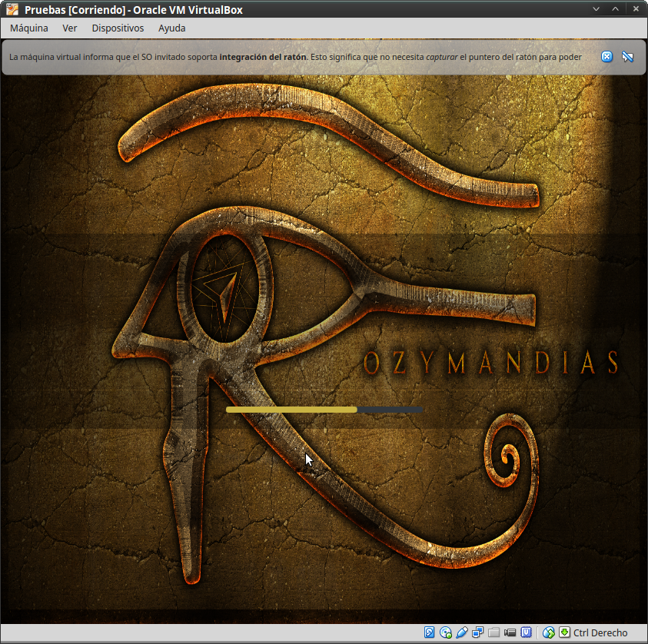
Task: Click the keyboard capture arrow icon
Action: pyautogui.click(x=565, y=632)
